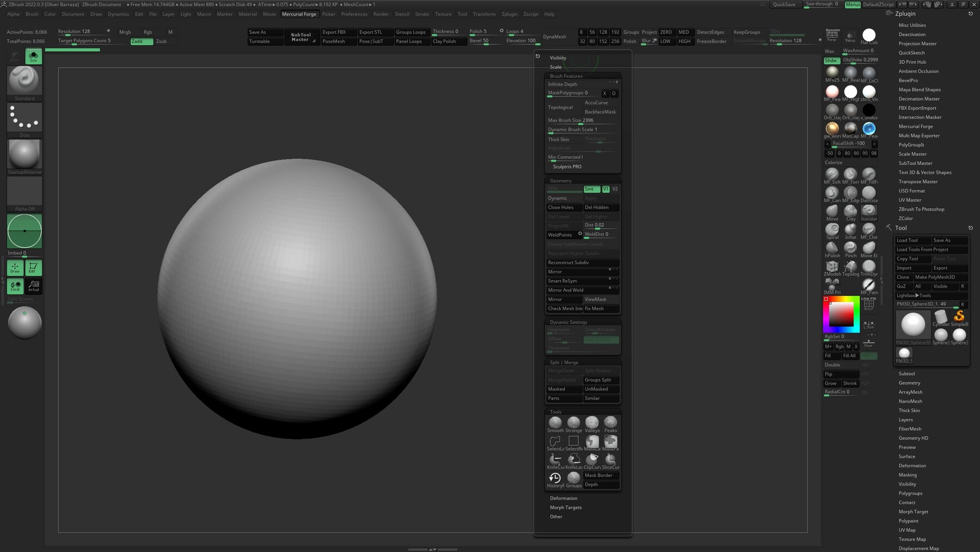Select the Smooth tool in the Tools panel
The height and width of the screenshot is (552, 980).
click(x=555, y=423)
